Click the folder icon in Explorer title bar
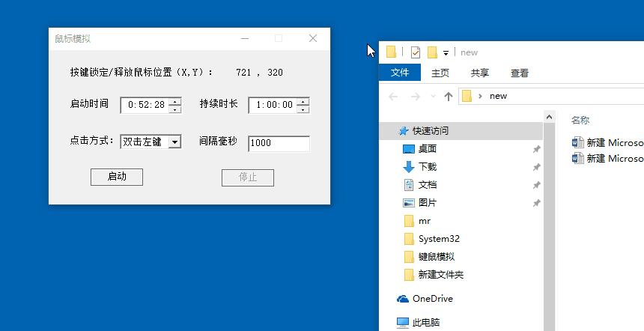The image size is (644, 331). 392,52
